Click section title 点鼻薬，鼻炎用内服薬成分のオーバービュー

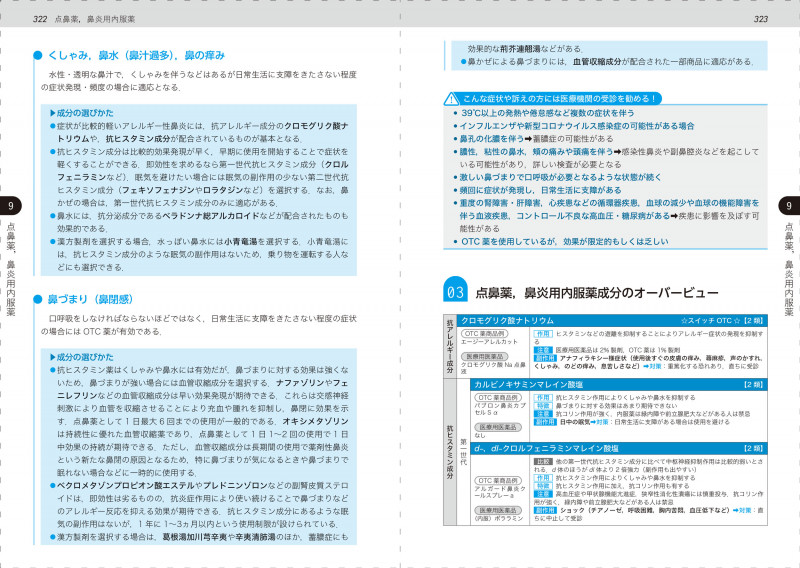pyautogui.click(x=596, y=293)
